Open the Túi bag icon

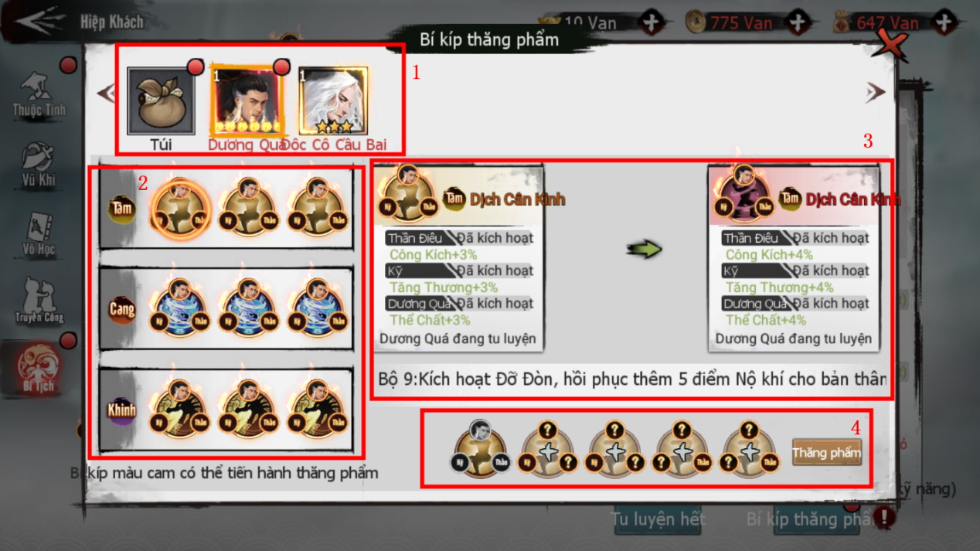pyautogui.click(x=161, y=102)
